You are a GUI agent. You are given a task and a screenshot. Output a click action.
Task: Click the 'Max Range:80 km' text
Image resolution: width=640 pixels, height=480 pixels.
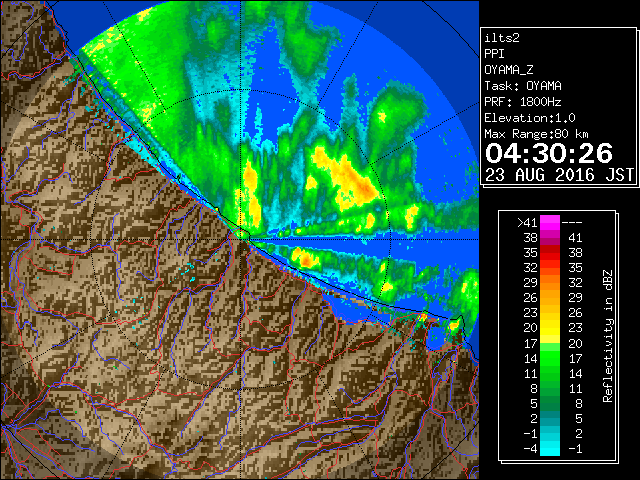[536, 134]
